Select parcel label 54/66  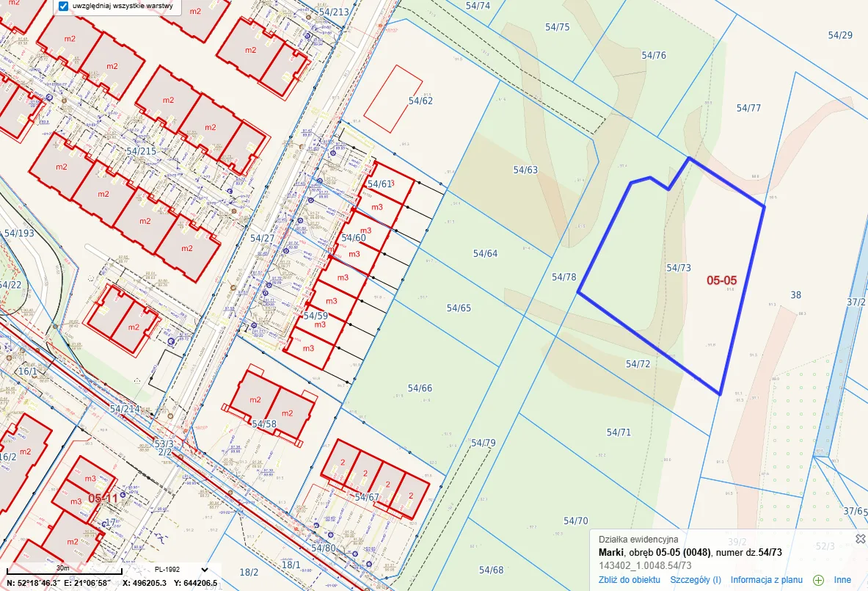click(x=420, y=388)
